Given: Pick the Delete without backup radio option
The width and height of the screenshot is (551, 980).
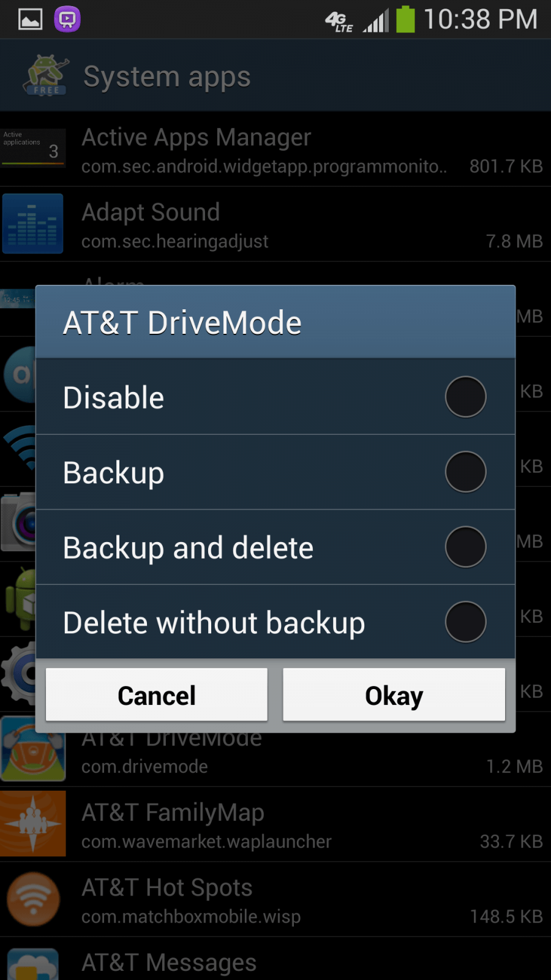Looking at the screenshot, I should coord(465,622).
